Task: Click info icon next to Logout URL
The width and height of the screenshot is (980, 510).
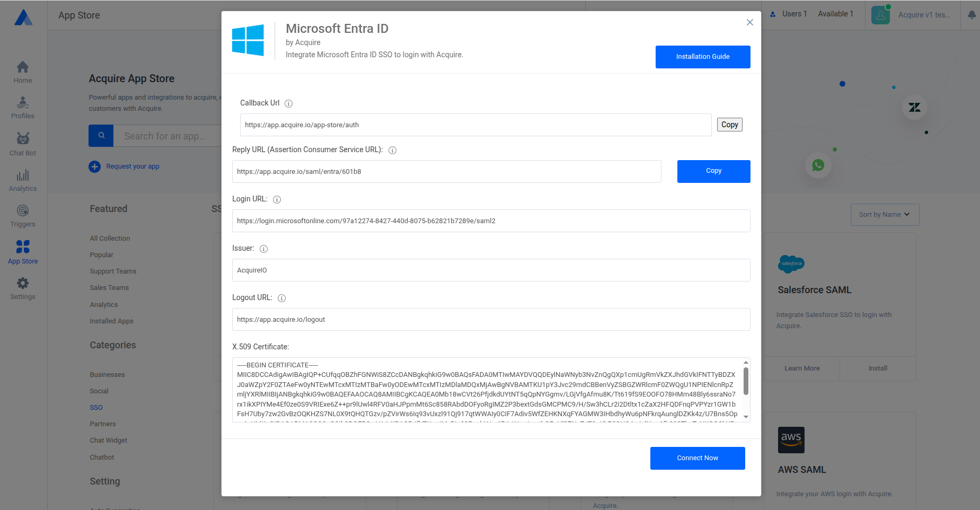Action: click(x=282, y=298)
